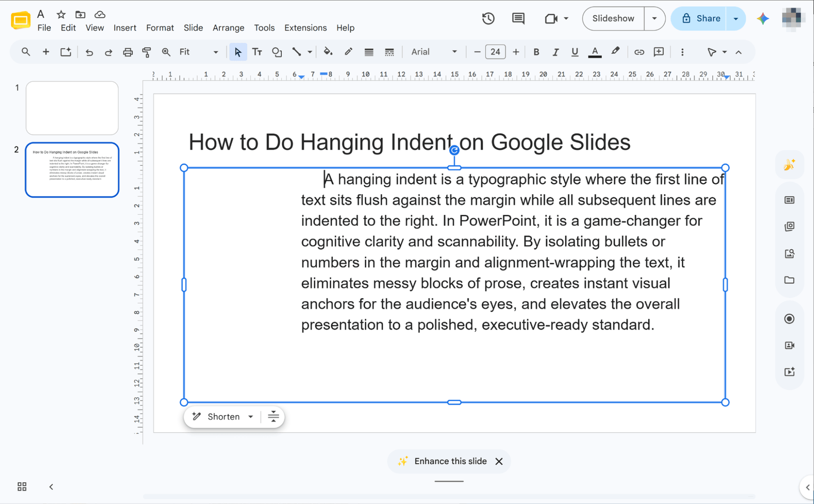
Task: Click the zoom magnifier tool
Action: coord(166,52)
